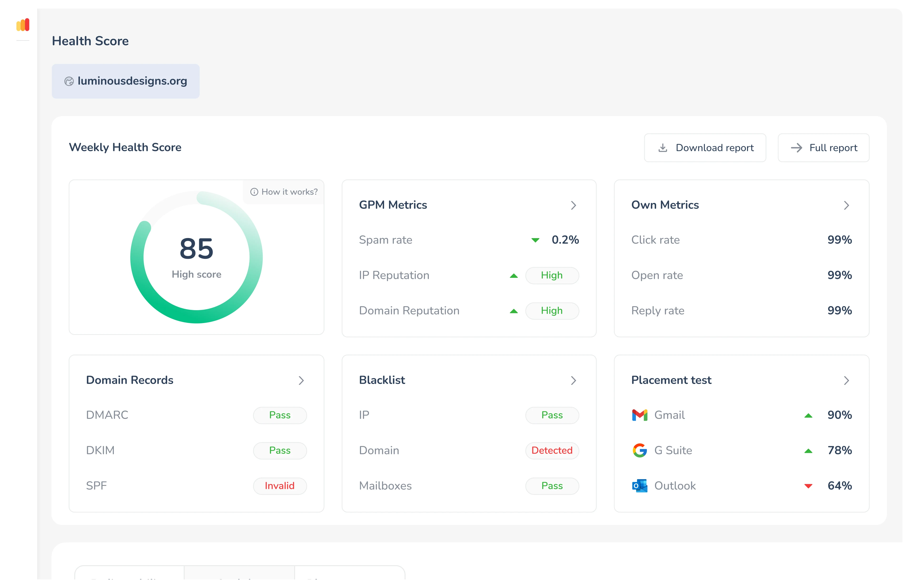Click the green arrow beside Spam rate

point(535,240)
